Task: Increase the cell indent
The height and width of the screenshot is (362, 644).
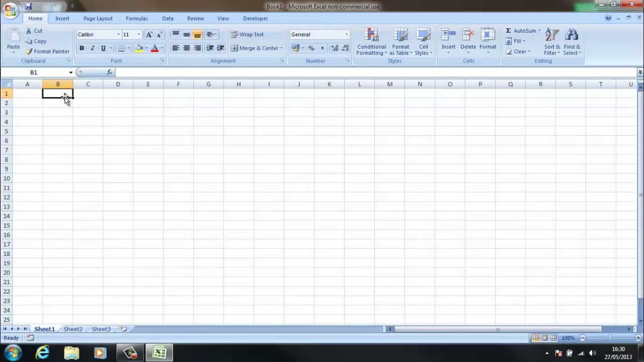Action: [220, 48]
